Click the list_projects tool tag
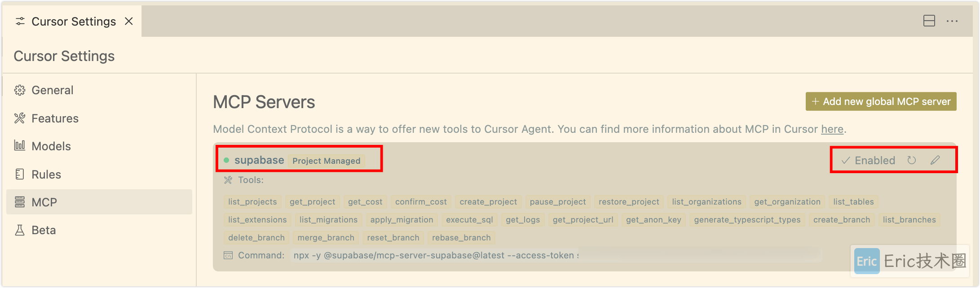This screenshot has height=288, width=980. coord(252,202)
